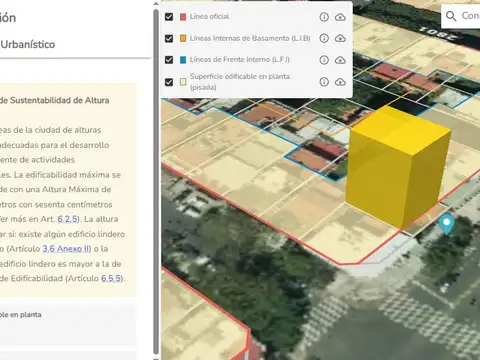Select the Urbanístico tab heading
The width and height of the screenshot is (480, 360).
(x=28, y=44)
